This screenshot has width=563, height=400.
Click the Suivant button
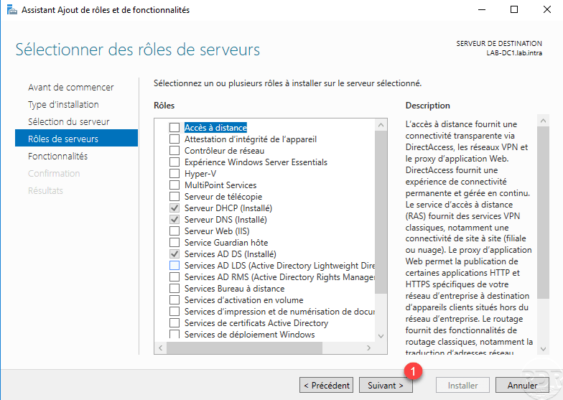pos(386,385)
